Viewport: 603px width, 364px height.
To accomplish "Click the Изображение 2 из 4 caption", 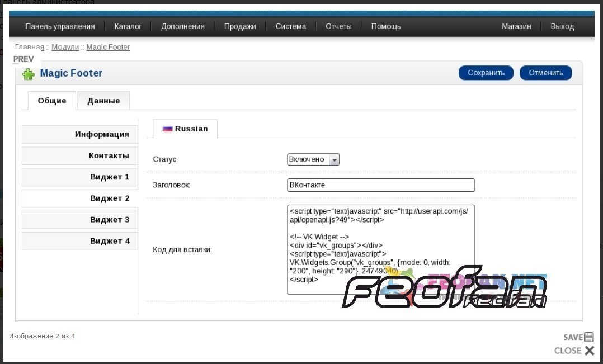I will pyautogui.click(x=42, y=336).
